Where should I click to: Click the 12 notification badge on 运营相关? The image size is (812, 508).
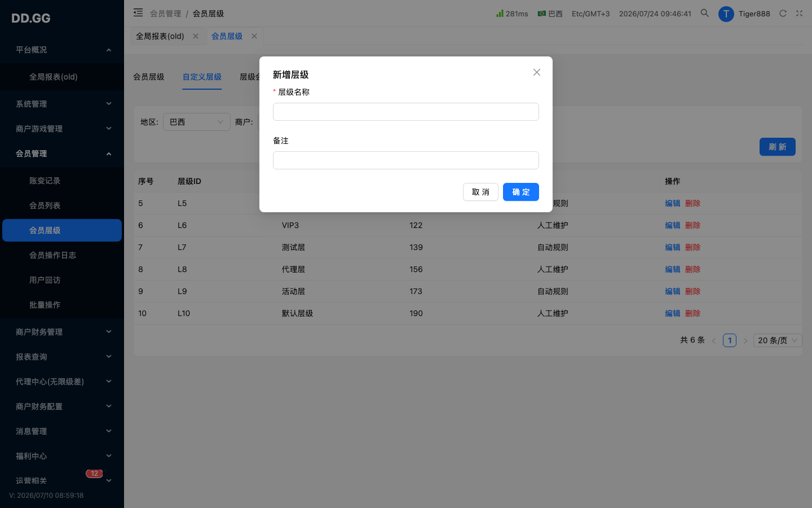(94, 474)
